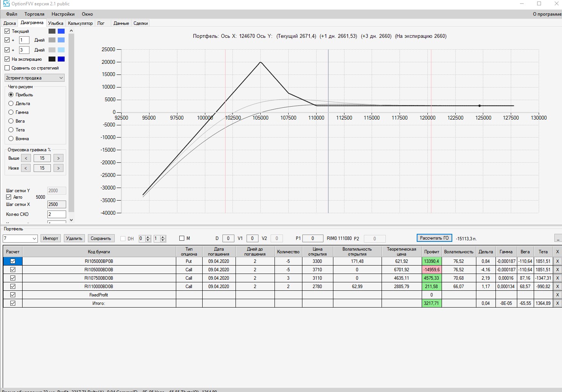The height and width of the screenshot is (392, 562).
Task: Tick the M checkbox in portfolio bar
Action: coord(182,238)
